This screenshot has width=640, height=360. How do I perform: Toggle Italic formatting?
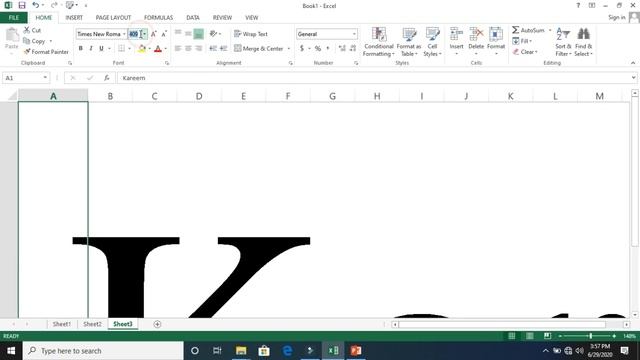tap(91, 49)
